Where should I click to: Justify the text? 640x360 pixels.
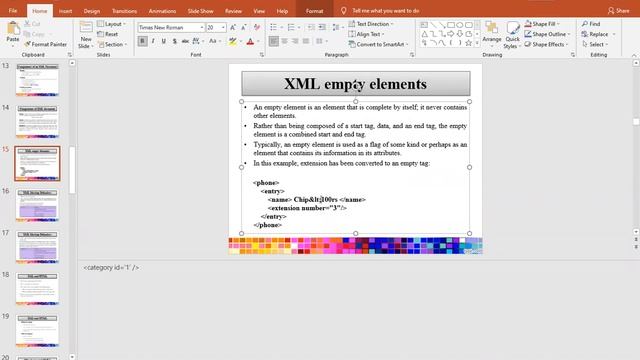[x=306, y=41]
